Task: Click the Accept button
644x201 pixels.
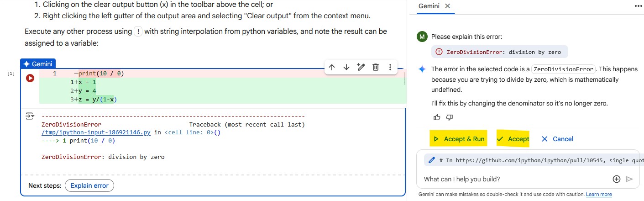Action: 513,139
